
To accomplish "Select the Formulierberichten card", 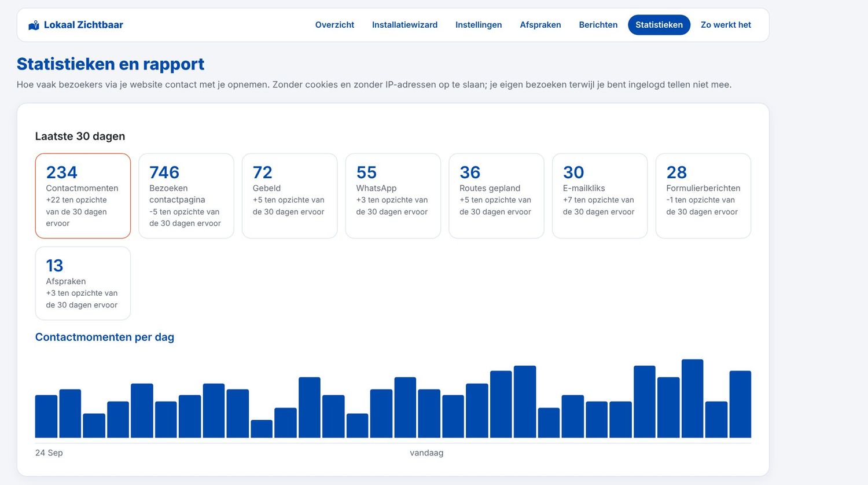I will (703, 196).
